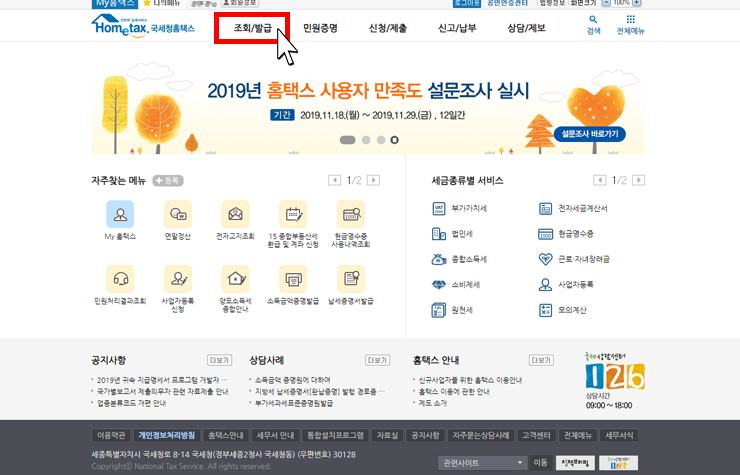This screenshot has width=740, height=475.
Task: Select 법인세 tax service
Action: (452, 234)
